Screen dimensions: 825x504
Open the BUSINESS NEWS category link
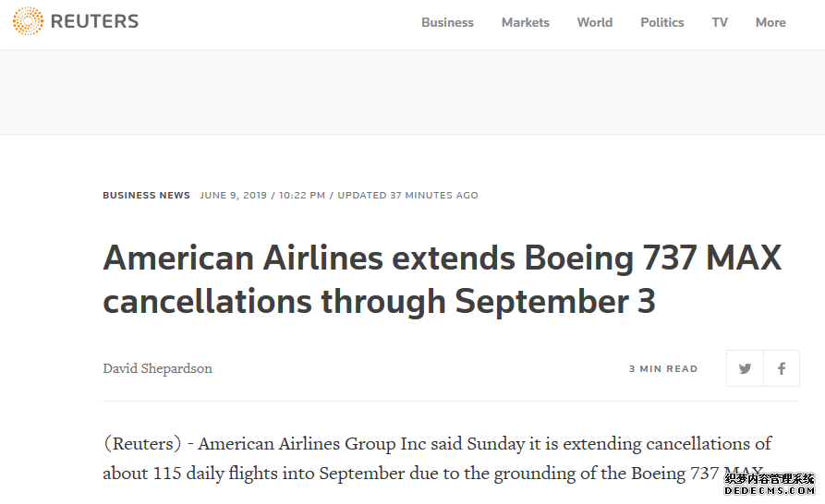tap(146, 195)
